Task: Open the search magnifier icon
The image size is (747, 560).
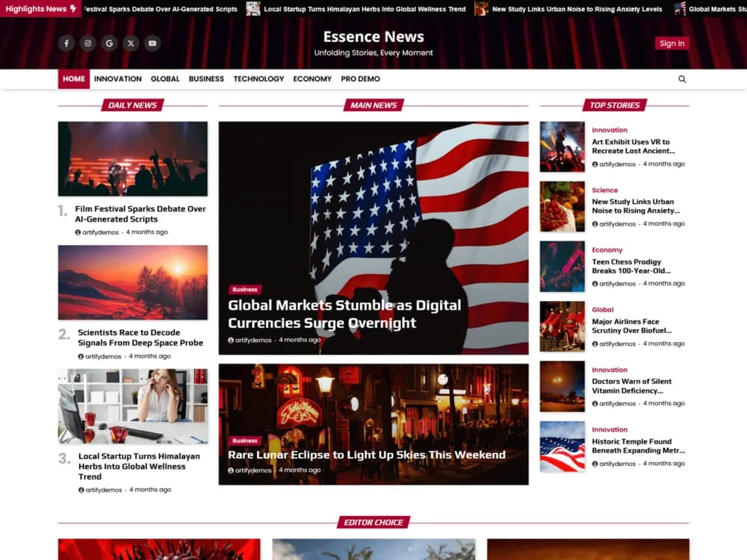Action: click(x=682, y=78)
